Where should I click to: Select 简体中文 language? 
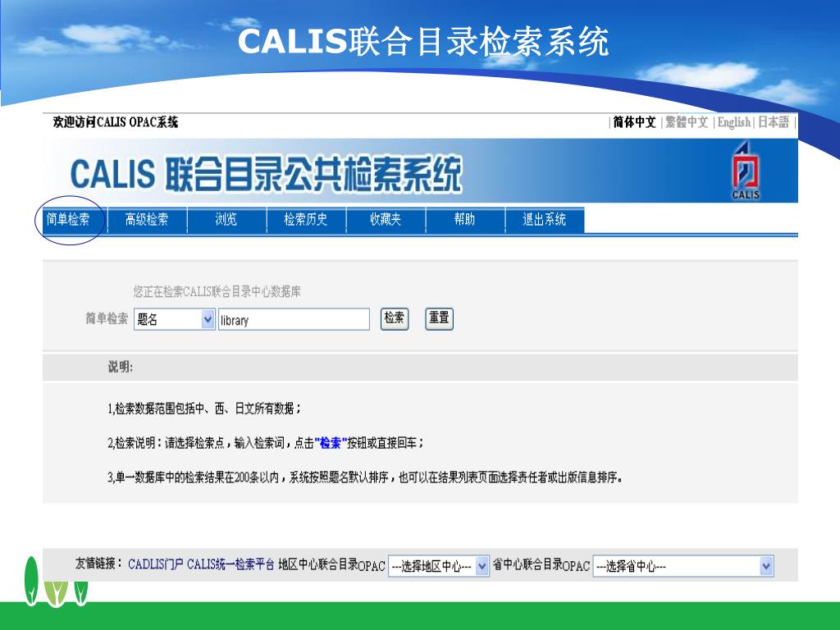click(x=634, y=122)
